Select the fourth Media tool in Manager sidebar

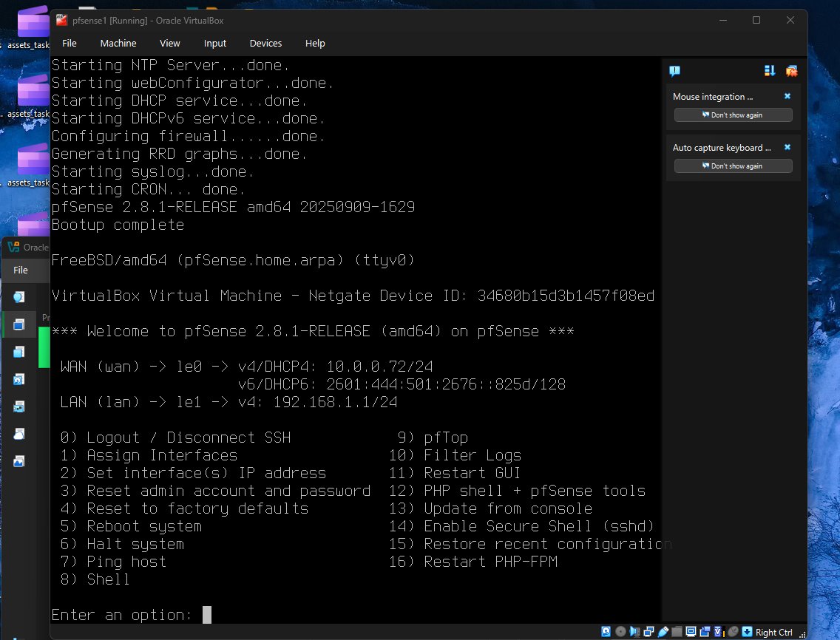coord(18,379)
